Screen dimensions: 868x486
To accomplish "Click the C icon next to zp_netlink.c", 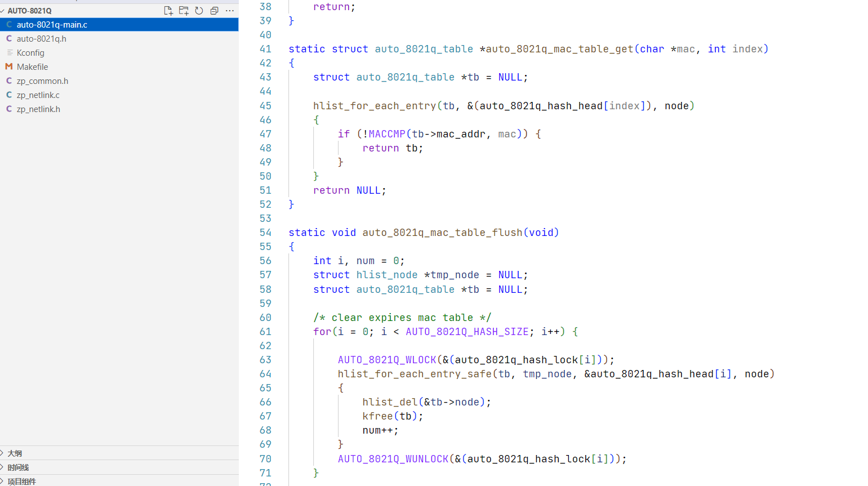I will [x=9, y=95].
